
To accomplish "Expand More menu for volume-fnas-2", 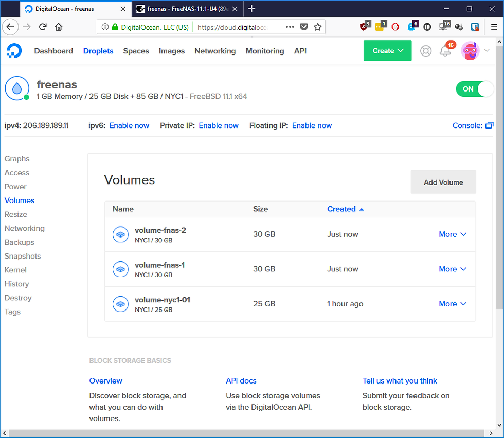I will (x=453, y=234).
